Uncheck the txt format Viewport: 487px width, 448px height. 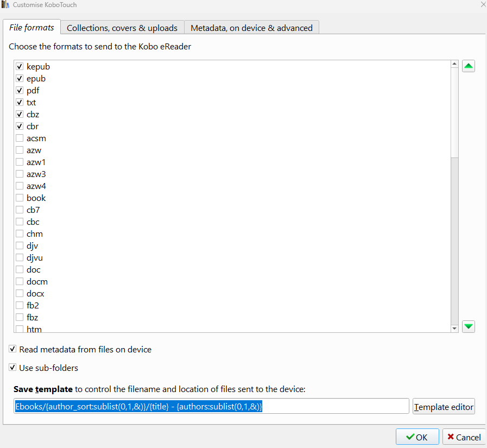click(20, 102)
